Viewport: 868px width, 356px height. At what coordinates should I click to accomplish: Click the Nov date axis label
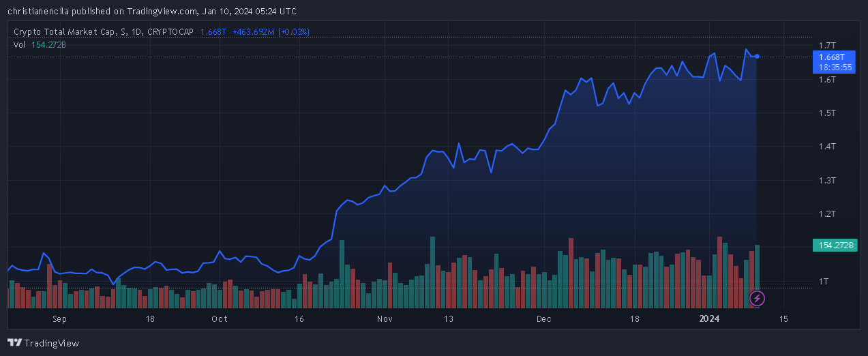click(x=385, y=318)
